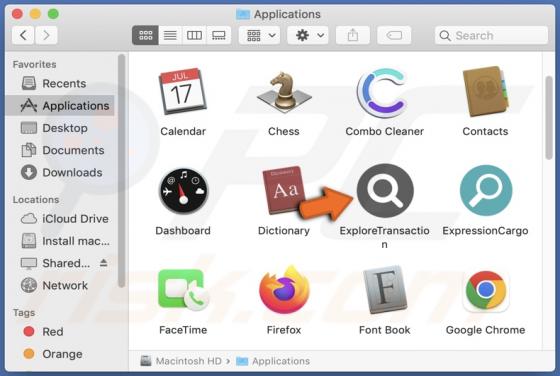The height and width of the screenshot is (376, 560).
Task: Click the Applications folder icon in title bar
Action: click(x=243, y=14)
